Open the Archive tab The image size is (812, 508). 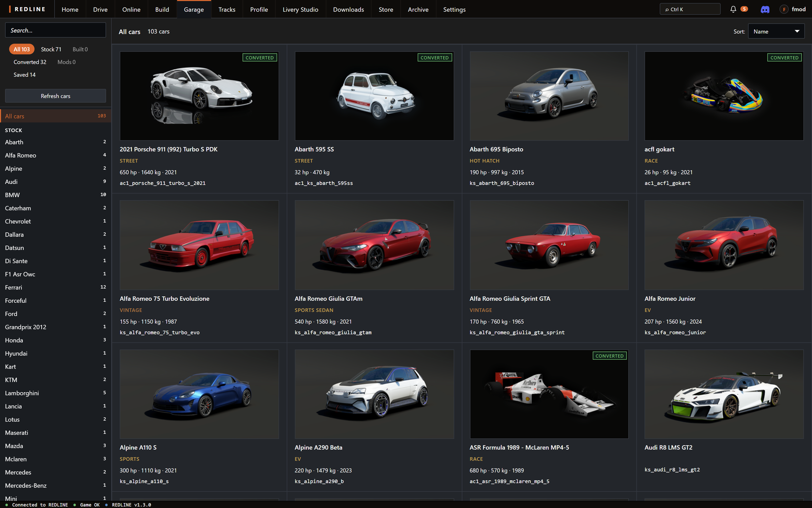[418, 9]
